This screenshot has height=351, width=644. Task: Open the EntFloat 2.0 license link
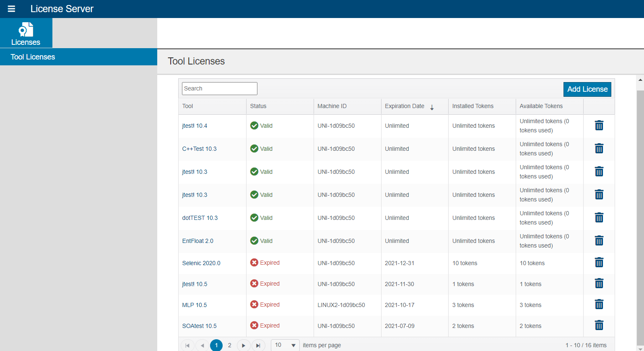coord(198,241)
